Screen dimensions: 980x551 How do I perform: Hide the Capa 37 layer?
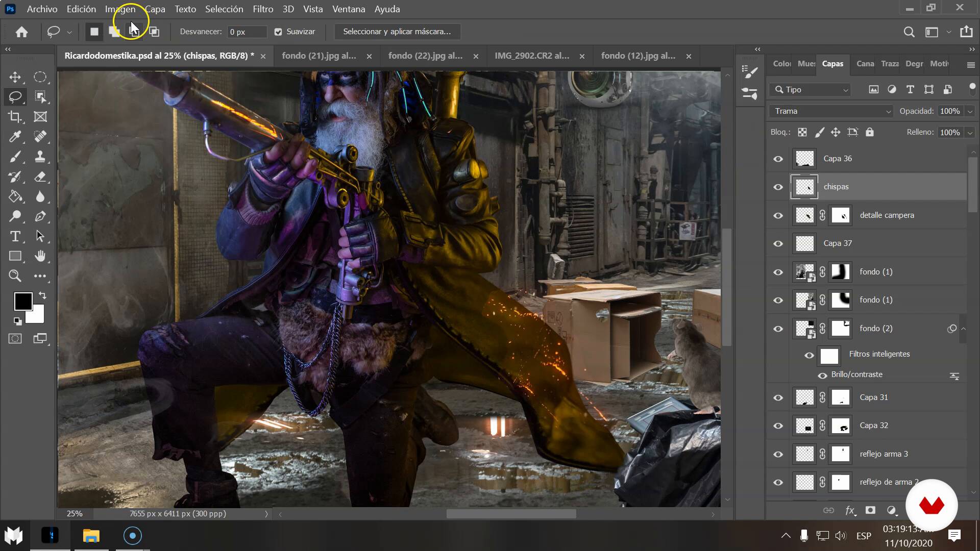[778, 243]
